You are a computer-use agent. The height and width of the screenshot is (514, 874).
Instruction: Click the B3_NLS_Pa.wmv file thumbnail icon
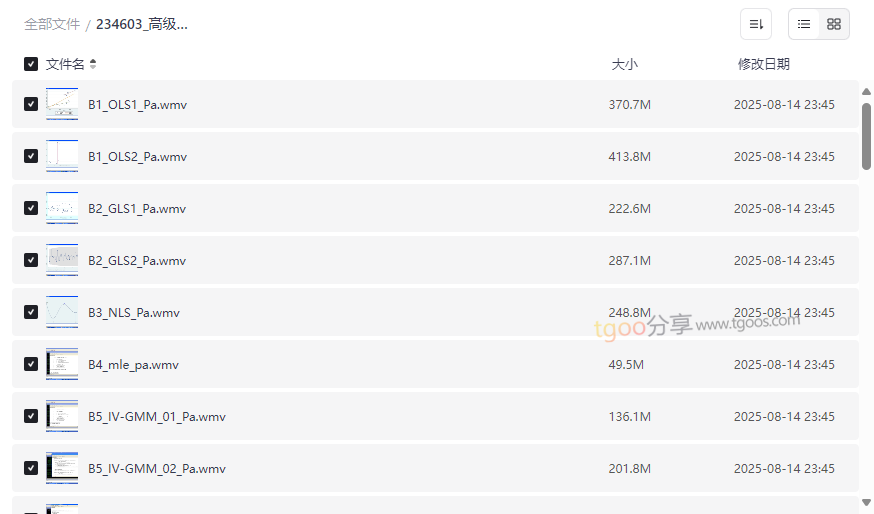click(x=62, y=312)
